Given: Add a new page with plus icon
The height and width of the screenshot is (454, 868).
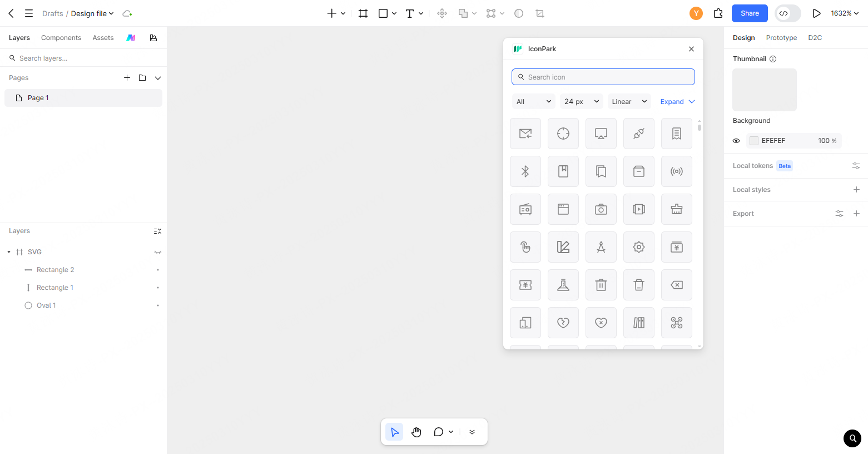Looking at the screenshot, I should tap(127, 78).
